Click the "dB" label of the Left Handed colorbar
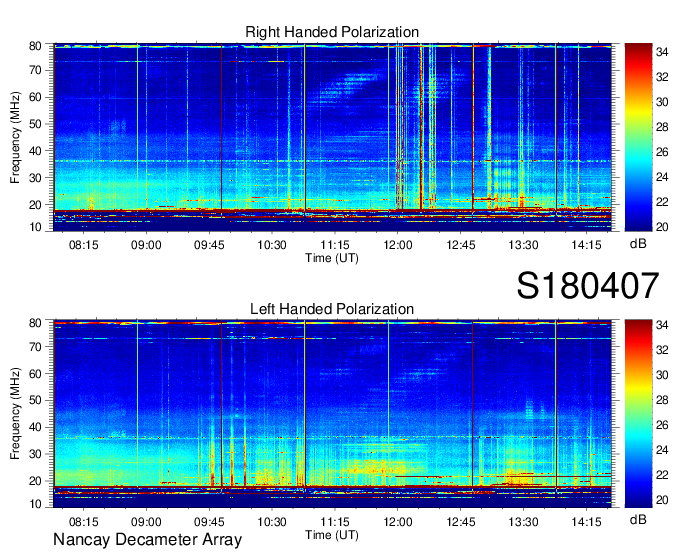Viewport: 680px width, 552px height. [638, 519]
